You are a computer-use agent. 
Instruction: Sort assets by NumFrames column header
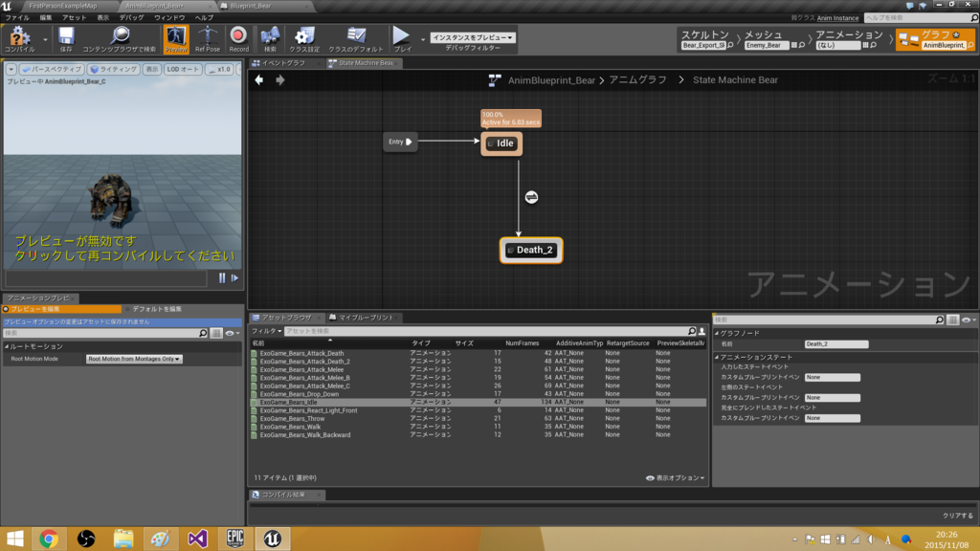point(522,343)
